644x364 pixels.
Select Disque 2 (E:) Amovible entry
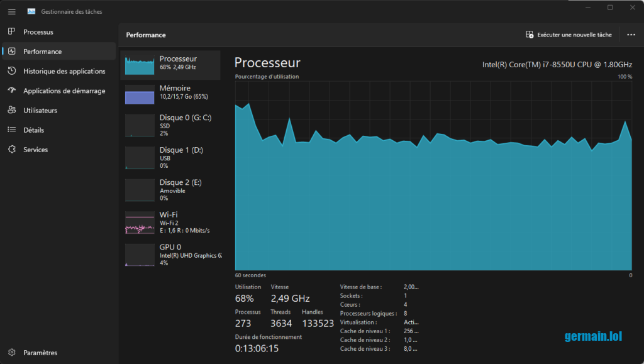pos(170,190)
